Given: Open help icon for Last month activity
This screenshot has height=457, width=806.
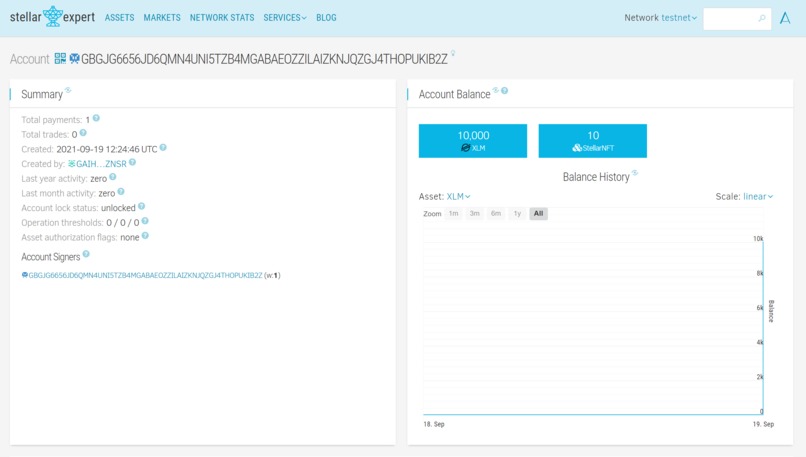Looking at the screenshot, I should [x=121, y=192].
